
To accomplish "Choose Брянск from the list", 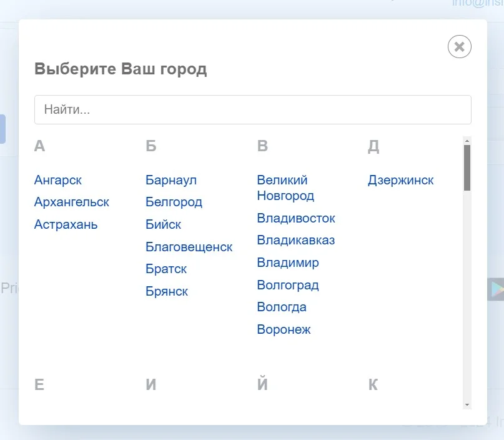I will click(167, 291).
